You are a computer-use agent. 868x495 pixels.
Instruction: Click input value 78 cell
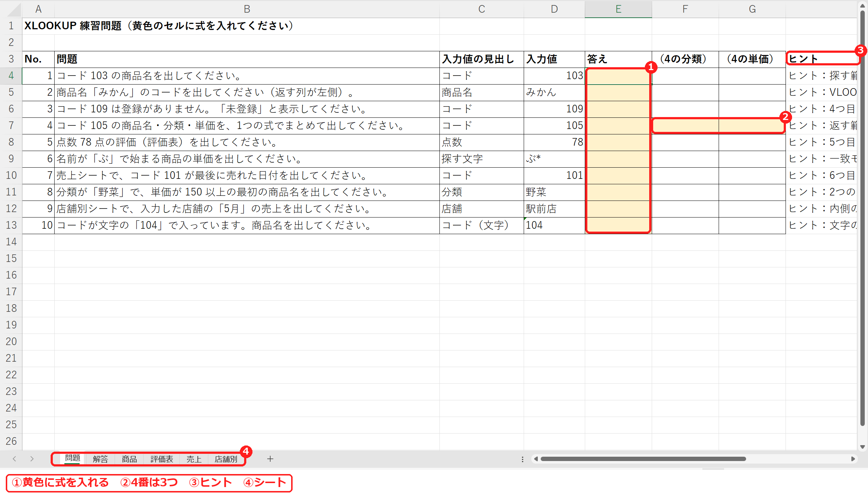click(554, 142)
